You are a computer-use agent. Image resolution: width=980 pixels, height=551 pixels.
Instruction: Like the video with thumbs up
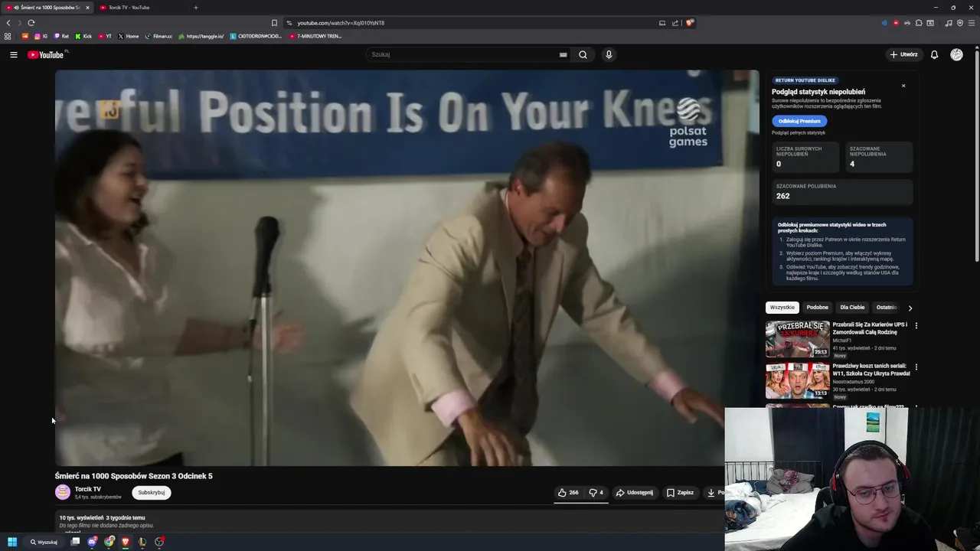(567, 493)
